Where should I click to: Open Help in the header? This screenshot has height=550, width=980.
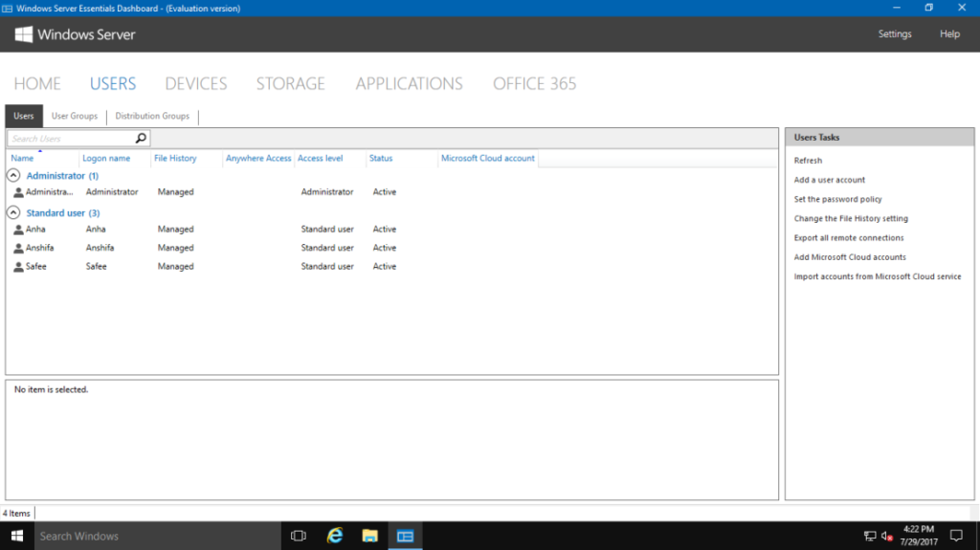949,33
